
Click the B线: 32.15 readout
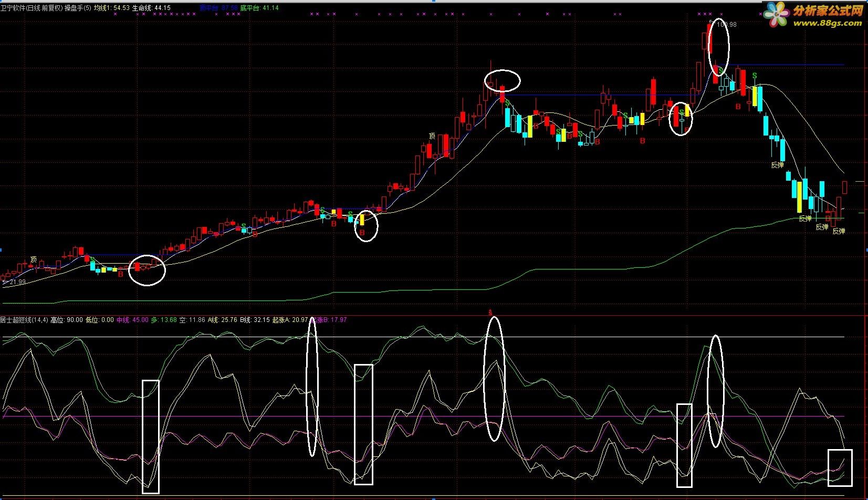coord(255,319)
